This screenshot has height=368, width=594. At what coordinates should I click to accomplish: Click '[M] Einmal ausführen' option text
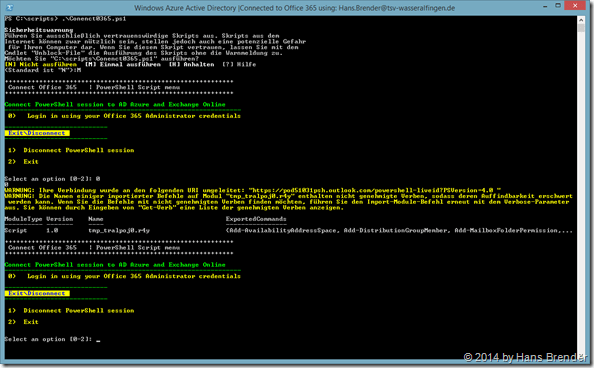(122, 64)
